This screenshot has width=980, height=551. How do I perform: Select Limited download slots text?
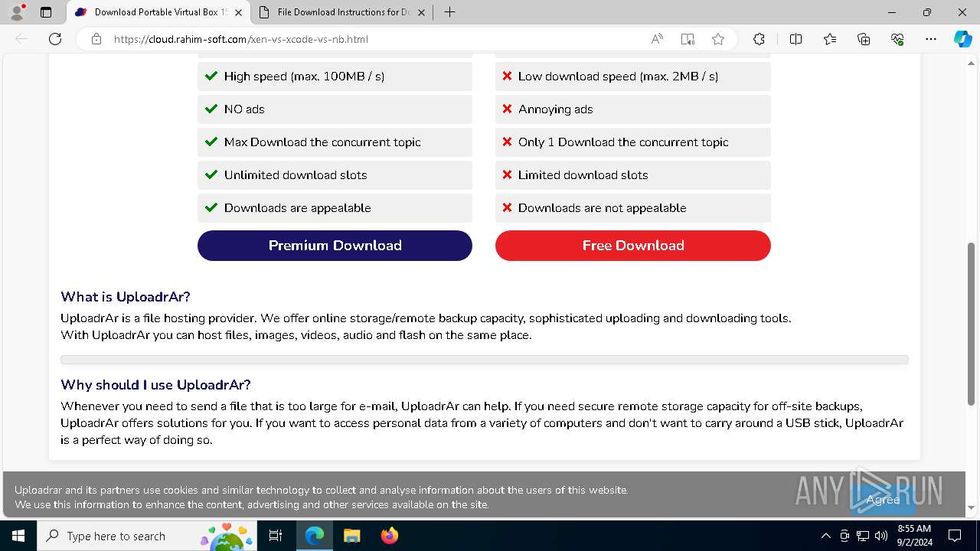(x=583, y=175)
